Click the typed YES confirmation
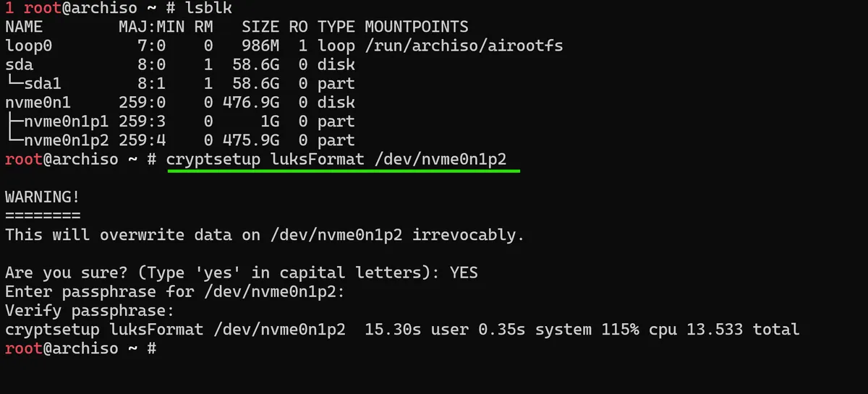868x394 pixels. click(x=464, y=273)
